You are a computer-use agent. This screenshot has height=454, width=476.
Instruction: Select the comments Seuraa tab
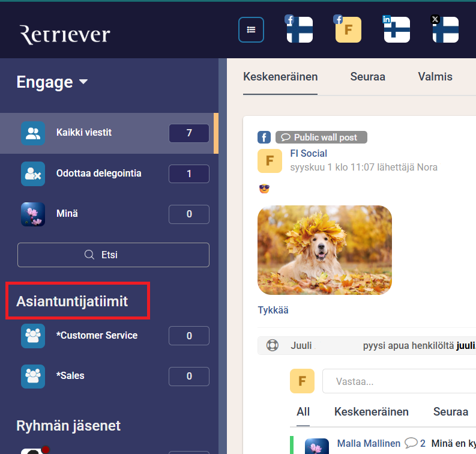[451, 412]
